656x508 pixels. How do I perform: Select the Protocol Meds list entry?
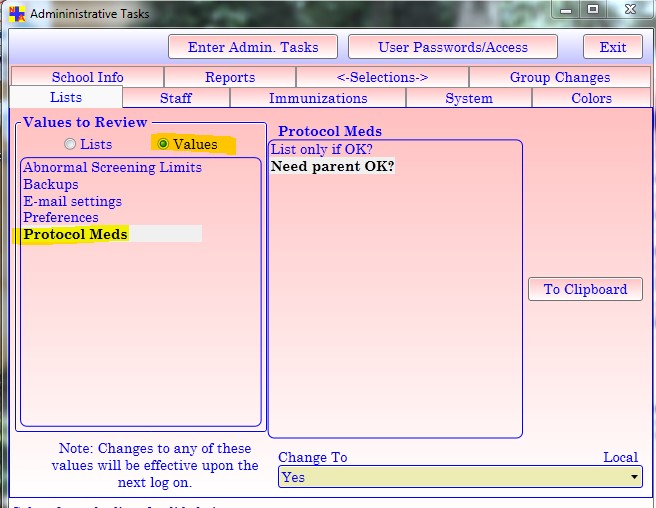click(x=112, y=234)
